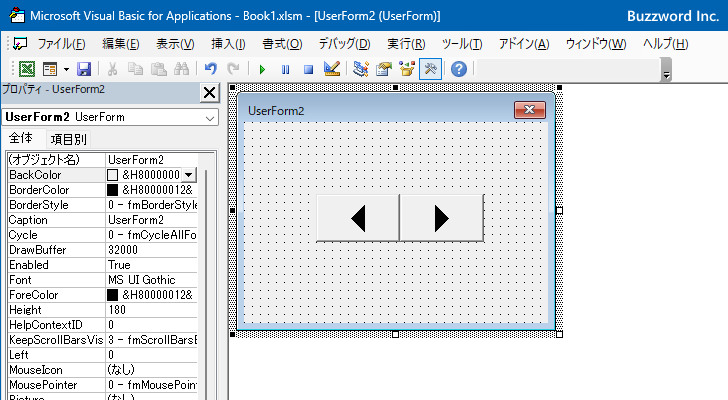Undo the last action

211,70
